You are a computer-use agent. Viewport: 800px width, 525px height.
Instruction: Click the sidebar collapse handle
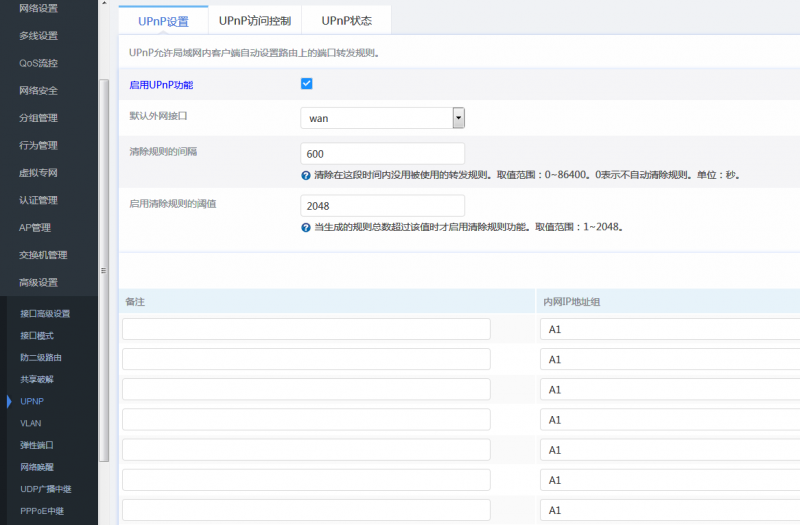(103, 270)
